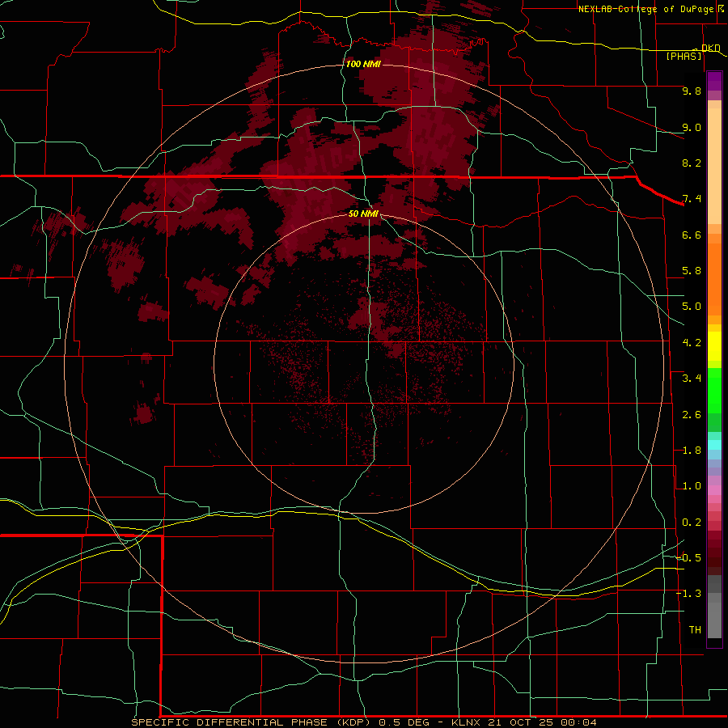The height and width of the screenshot is (728, 728).
Task: Click the TH threshold scale label
Action: 695,630
